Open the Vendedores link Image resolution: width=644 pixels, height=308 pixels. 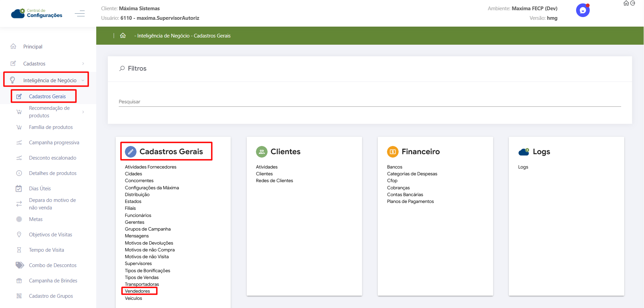click(x=137, y=291)
